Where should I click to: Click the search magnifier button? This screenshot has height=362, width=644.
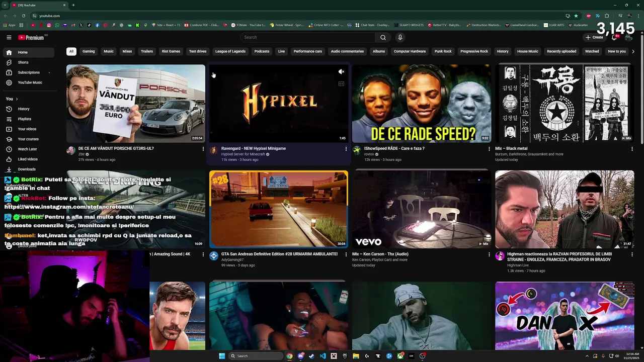click(383, 37)
